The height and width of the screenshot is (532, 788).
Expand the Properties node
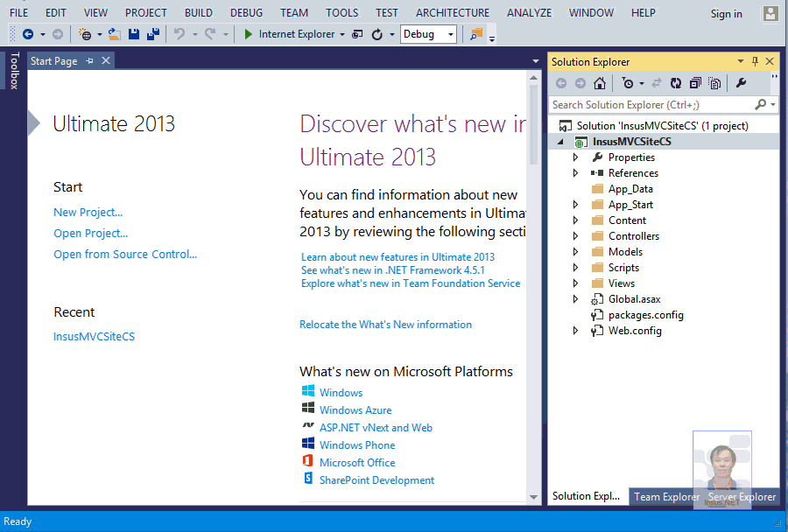click(575, 157)
